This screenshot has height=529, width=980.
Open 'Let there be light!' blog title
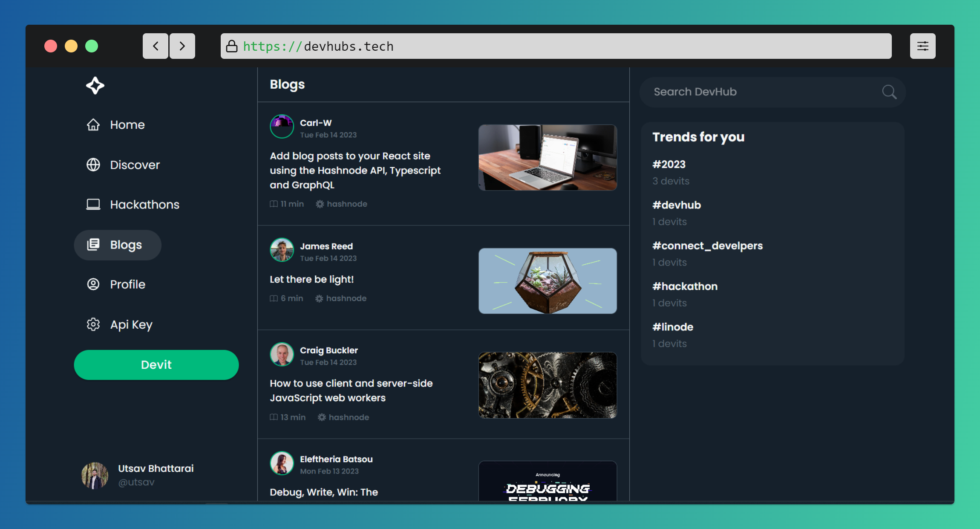pyautogui.click(x=311, y=279)
